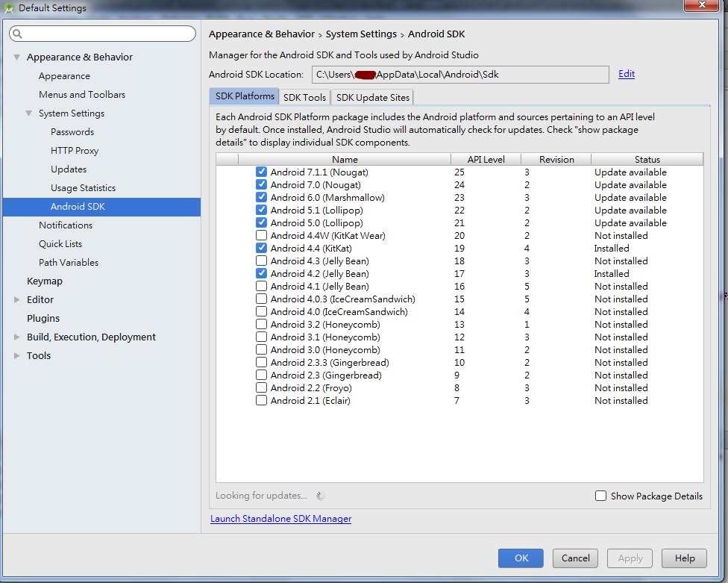Sort by Name column header

(x=345, y=159)
